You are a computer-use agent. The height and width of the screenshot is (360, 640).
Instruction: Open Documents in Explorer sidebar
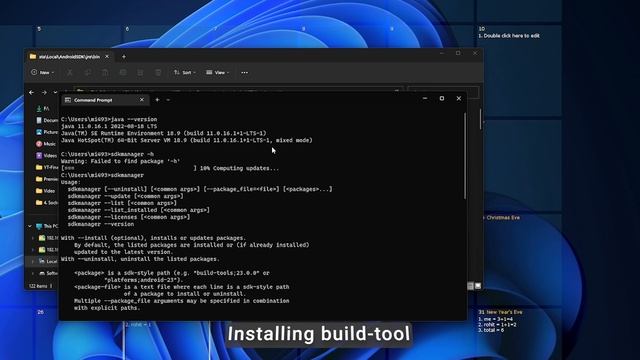pos(47,120)
